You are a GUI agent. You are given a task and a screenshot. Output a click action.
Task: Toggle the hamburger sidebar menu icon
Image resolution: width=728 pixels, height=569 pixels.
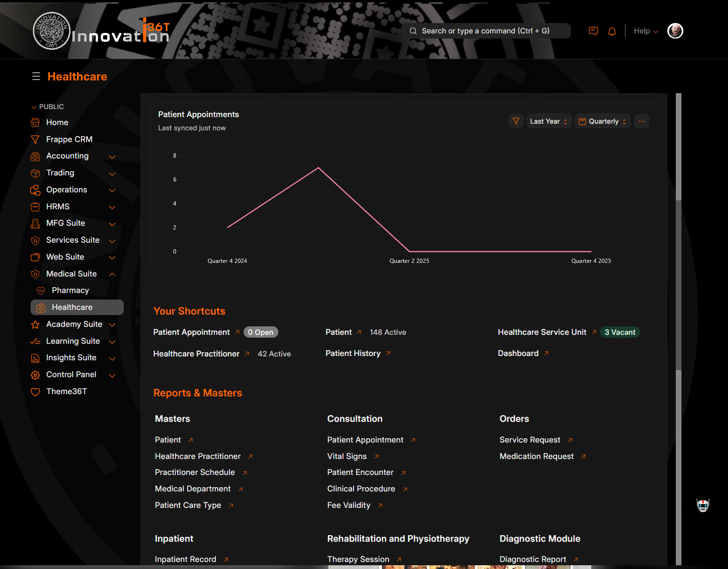tap(36, 76)
